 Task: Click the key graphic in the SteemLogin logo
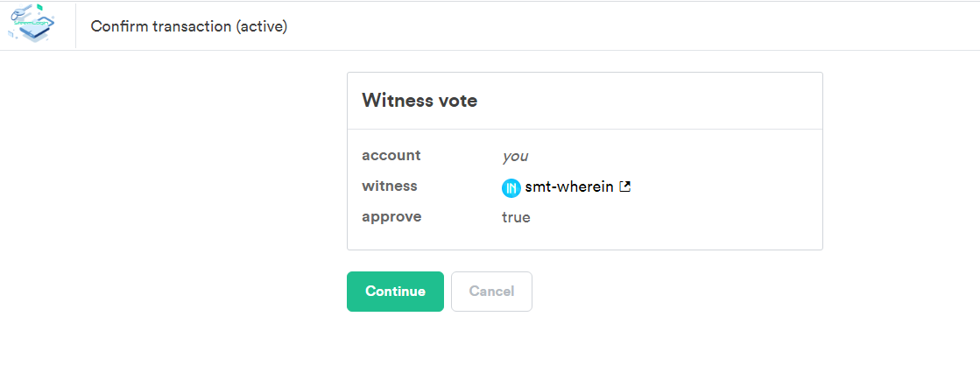(x=20, y=11)
